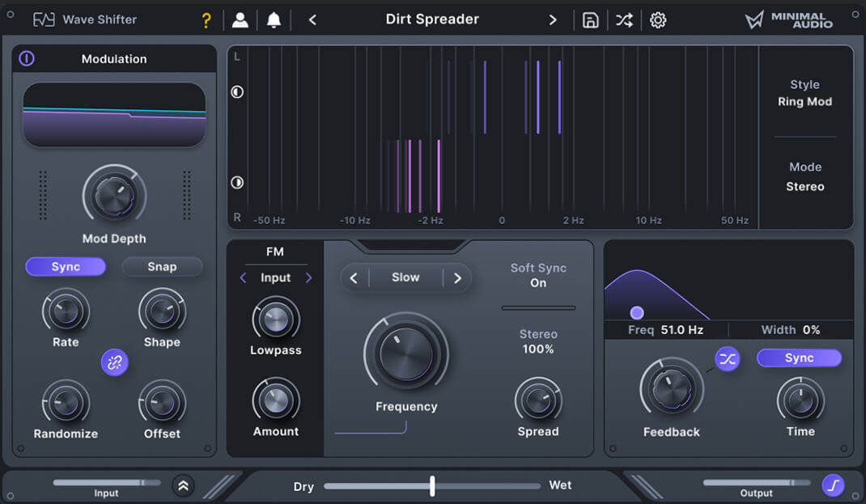The height and width of the screenshot is (504, 866).
Task: Go to next preset arrow
Action: pyautogui.click(x=552, y=20)
